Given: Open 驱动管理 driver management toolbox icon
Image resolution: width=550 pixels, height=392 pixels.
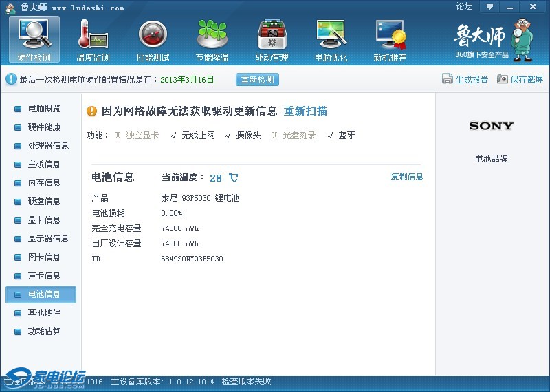Looking at the screenshot, I should click(272, 34).
